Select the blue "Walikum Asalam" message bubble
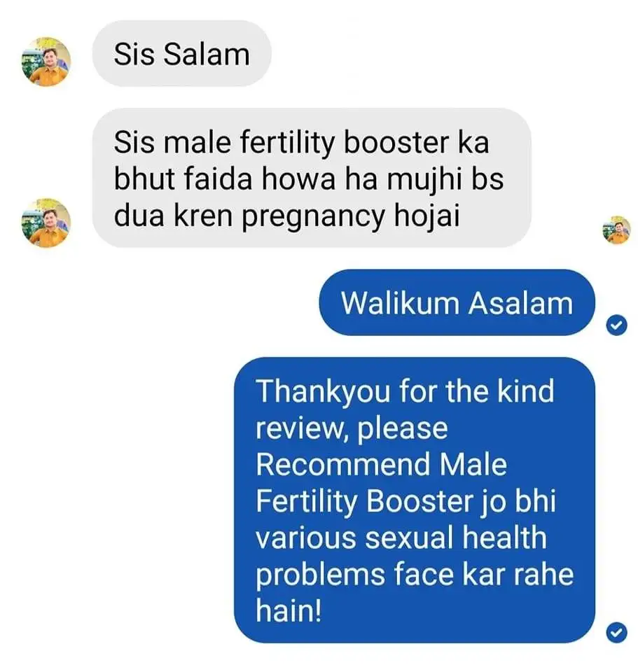Image resolution: width=638 pixels, height=672 pixels. click(457, 302)
